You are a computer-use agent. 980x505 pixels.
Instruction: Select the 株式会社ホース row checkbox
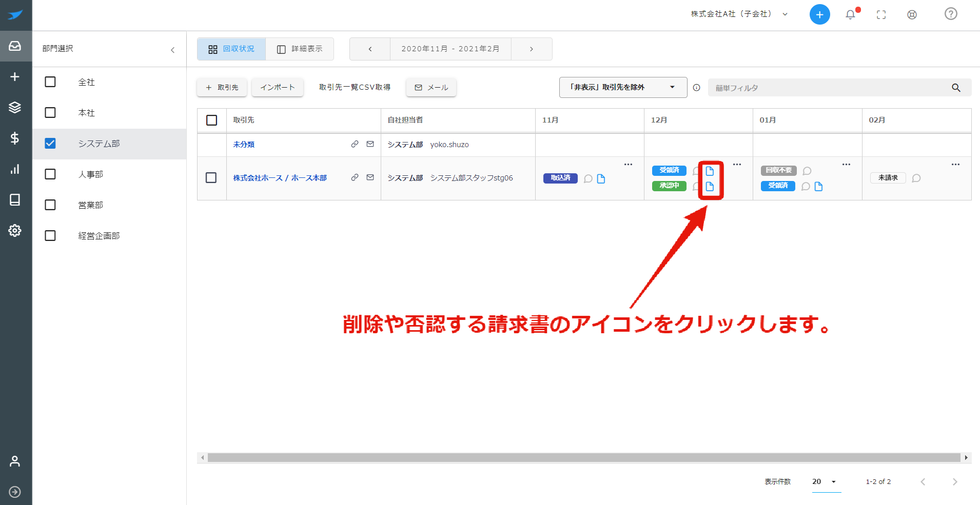click(211, 177)
